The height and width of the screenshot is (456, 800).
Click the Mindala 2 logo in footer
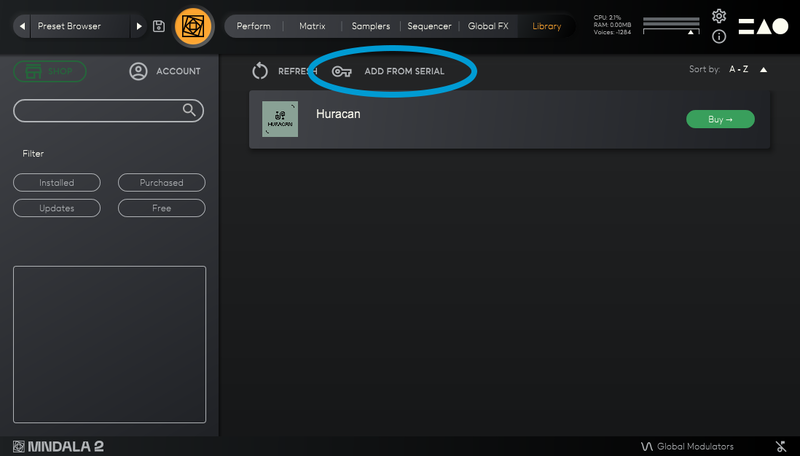coord(58,446)
